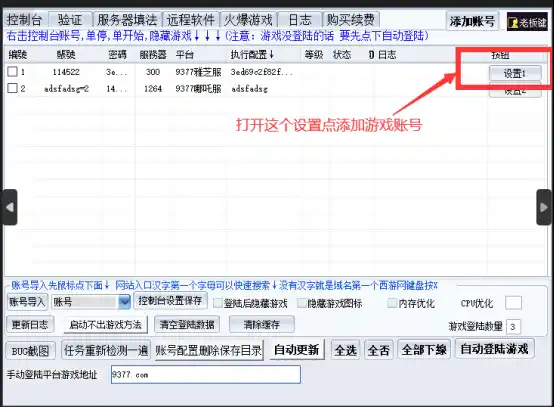554x407 pixels.
Task: Click the 清除缓存 button
Action: [262, 324]
